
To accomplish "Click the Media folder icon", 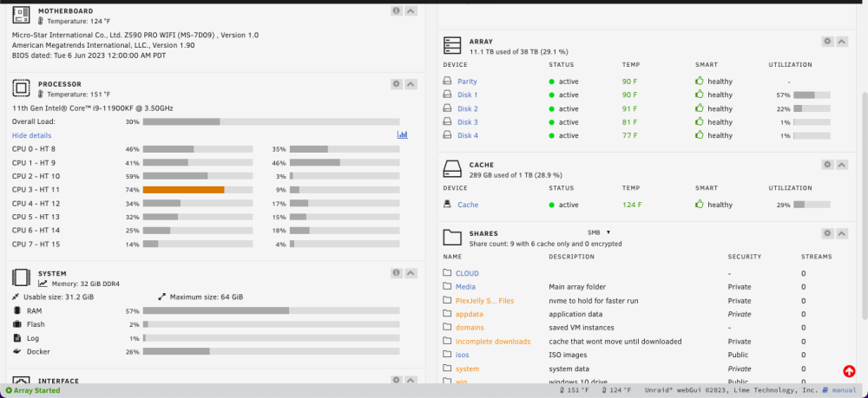I will tap(447, 286).
